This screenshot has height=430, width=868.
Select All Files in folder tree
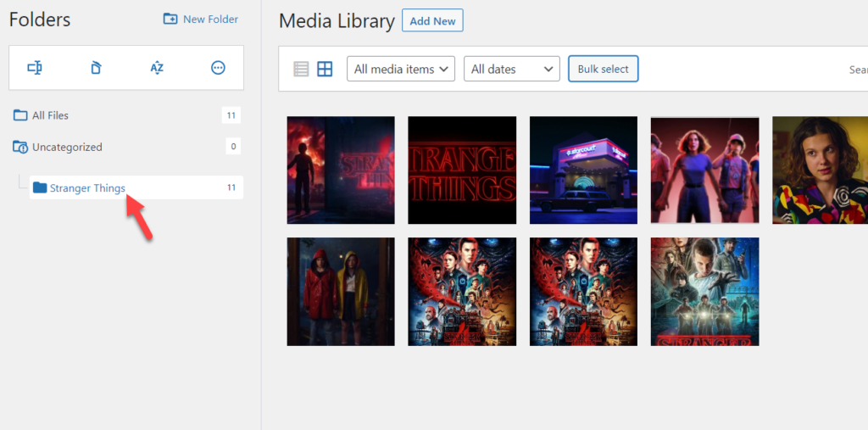point(50,115)
